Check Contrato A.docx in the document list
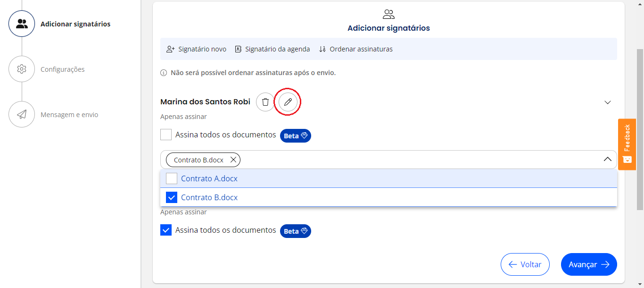The image size is (644, 288). 172,178
